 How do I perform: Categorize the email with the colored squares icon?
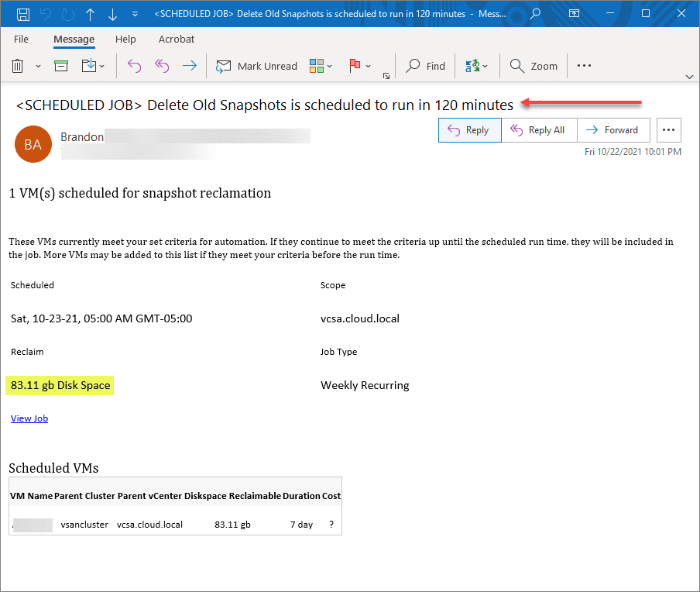315,66
